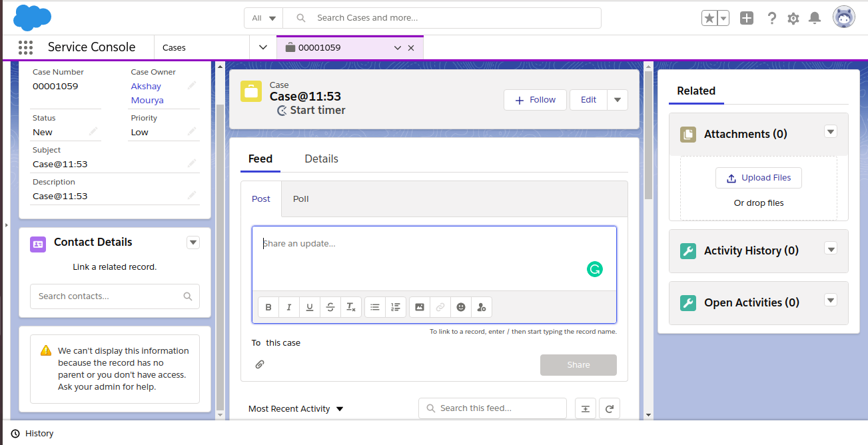Insert a bulleted list
This screenshot has width=868, height=445.
(375, 307)
